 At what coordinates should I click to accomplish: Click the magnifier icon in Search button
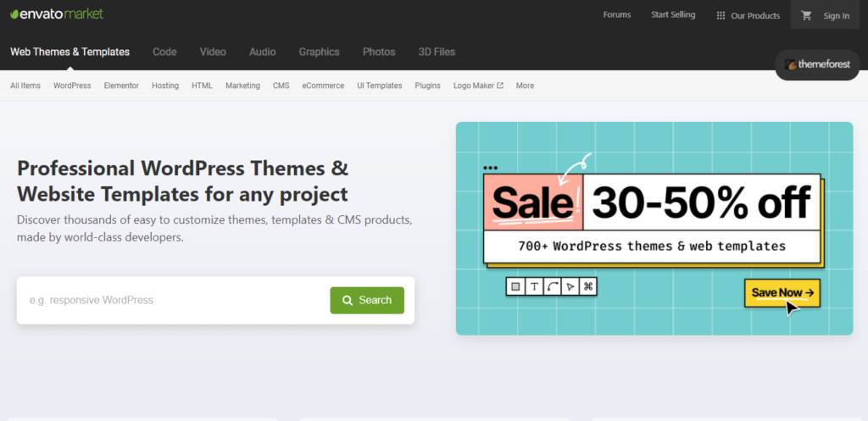pyautogui.click(x=348, y=301)
